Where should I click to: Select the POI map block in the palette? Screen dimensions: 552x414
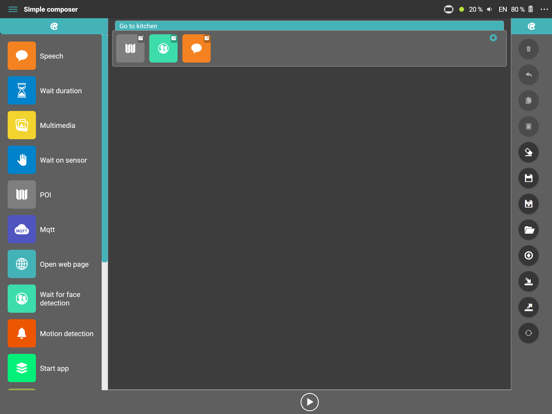(x=21, y=194)
